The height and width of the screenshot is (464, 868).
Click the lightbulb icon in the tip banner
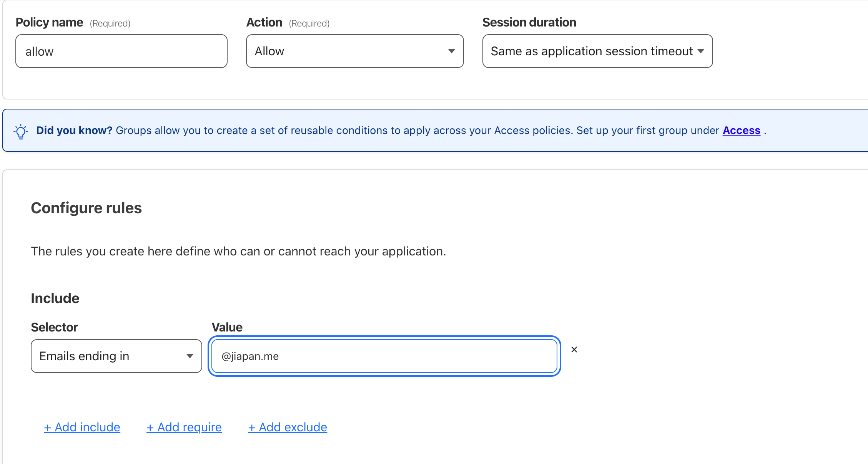21,131
